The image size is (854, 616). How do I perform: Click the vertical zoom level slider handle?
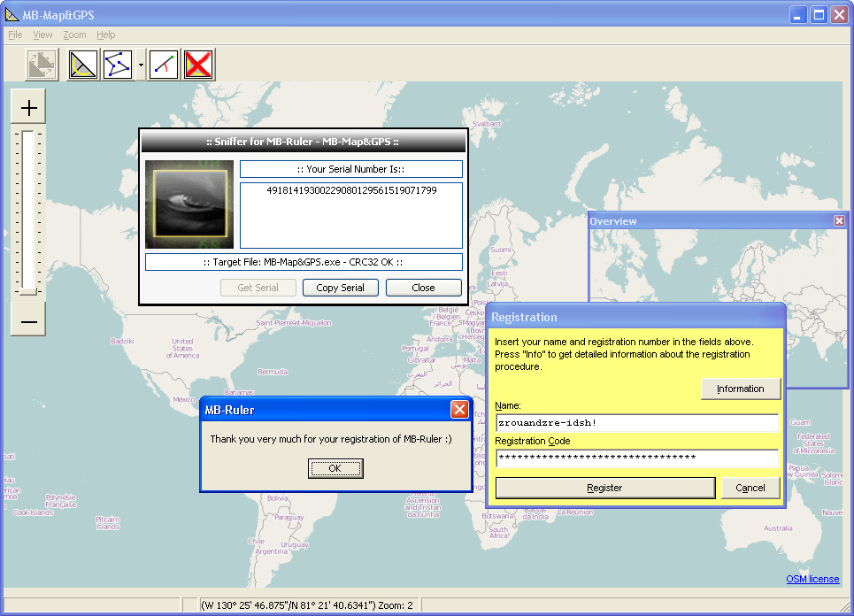click(x=27, y=291)
